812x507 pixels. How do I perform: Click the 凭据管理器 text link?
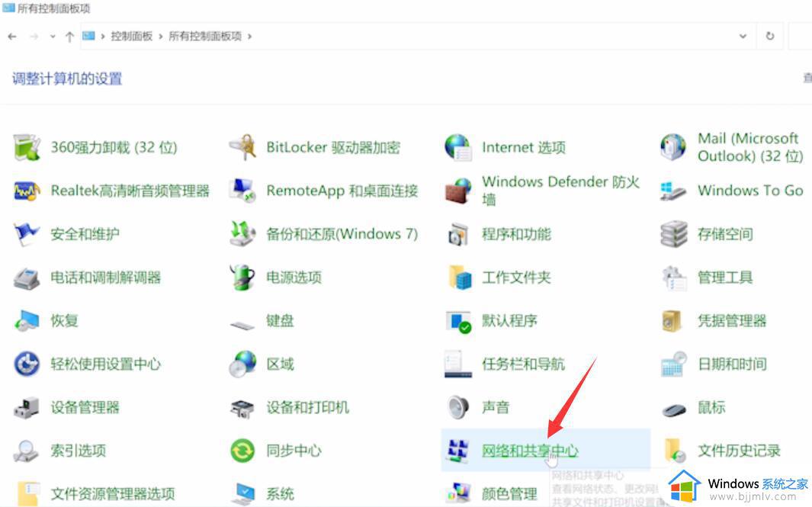[732, 321]
